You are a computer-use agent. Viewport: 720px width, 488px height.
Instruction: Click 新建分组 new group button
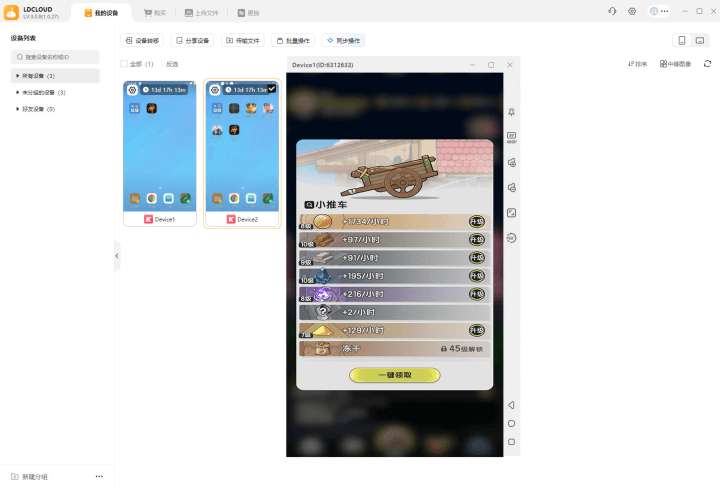(x=29, y=477)
